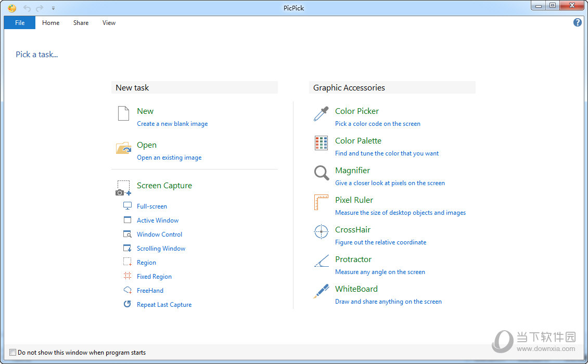This screenshot has height=364, width=588.
Task: Launch the CrossHair link
Action: pyautogui.click(x=353, y=229)
